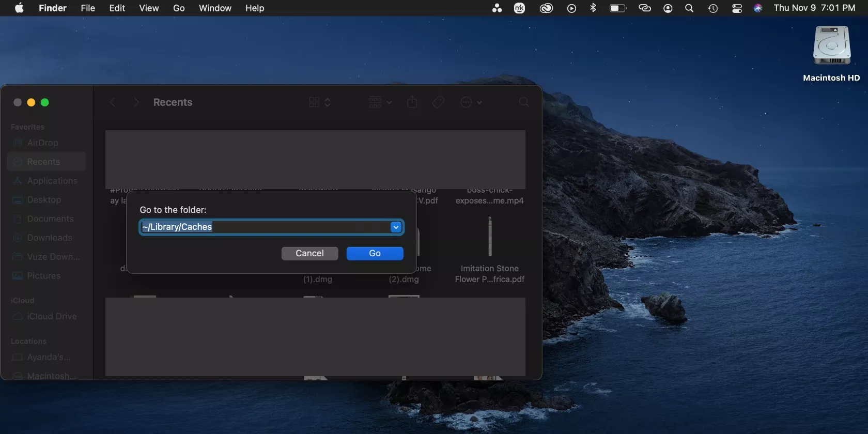Check battery status icon

click(618, 8)
